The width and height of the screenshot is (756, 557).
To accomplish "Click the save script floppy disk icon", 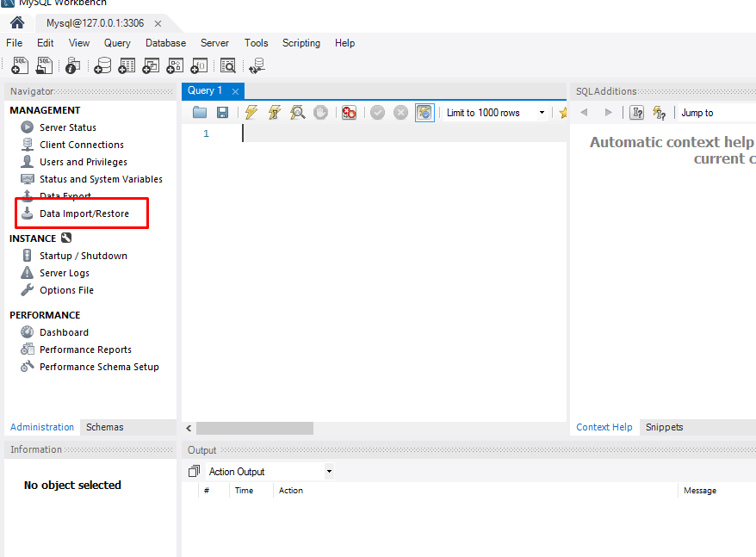I will tap(222, 113).
